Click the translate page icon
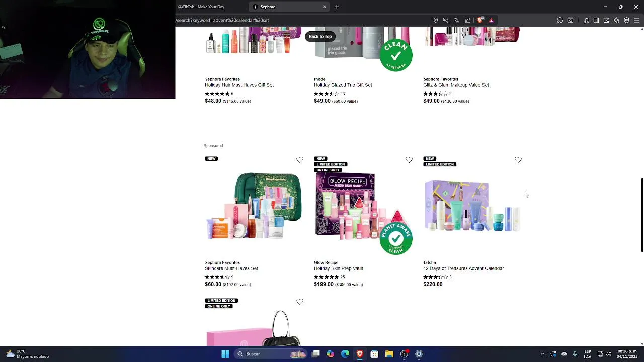Viewport: 644px width, 362px height. pos(456,20)
